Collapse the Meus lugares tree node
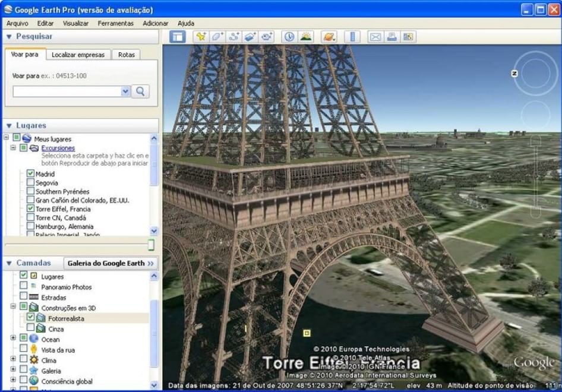 pyautogui.click(x=6, y=137)
